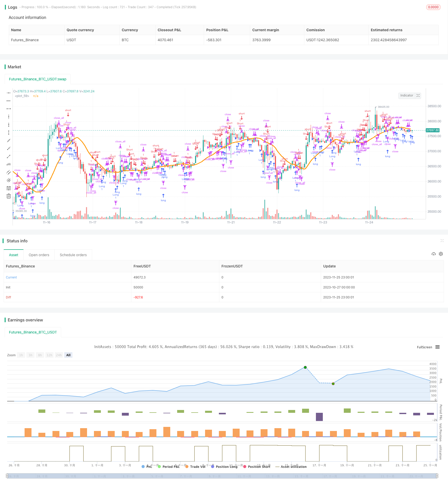This screenshot has height=486, width=448.
Task: Select the price line tool labeled 123
Action: point(9,164)
